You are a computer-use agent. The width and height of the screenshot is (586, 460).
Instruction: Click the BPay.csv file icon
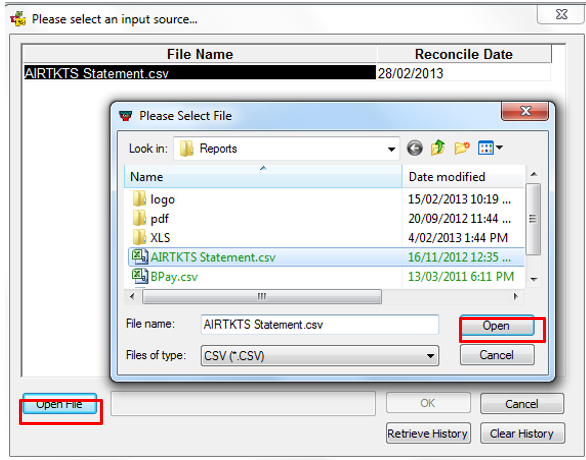(x=140, y=276)
